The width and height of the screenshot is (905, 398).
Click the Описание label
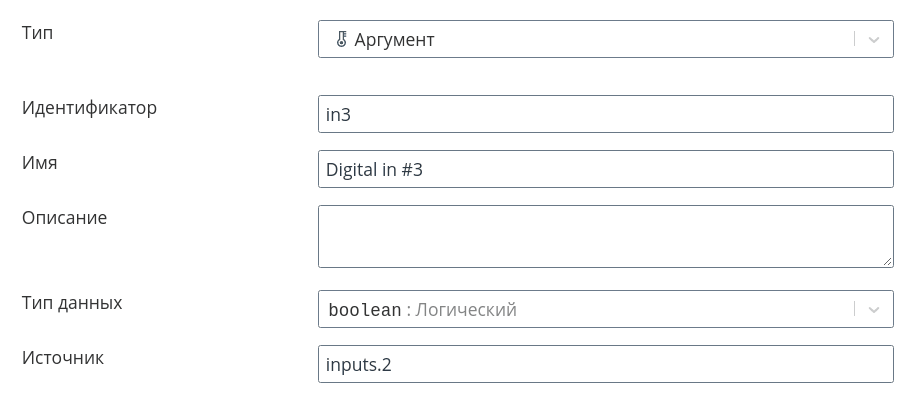[65, 218]
